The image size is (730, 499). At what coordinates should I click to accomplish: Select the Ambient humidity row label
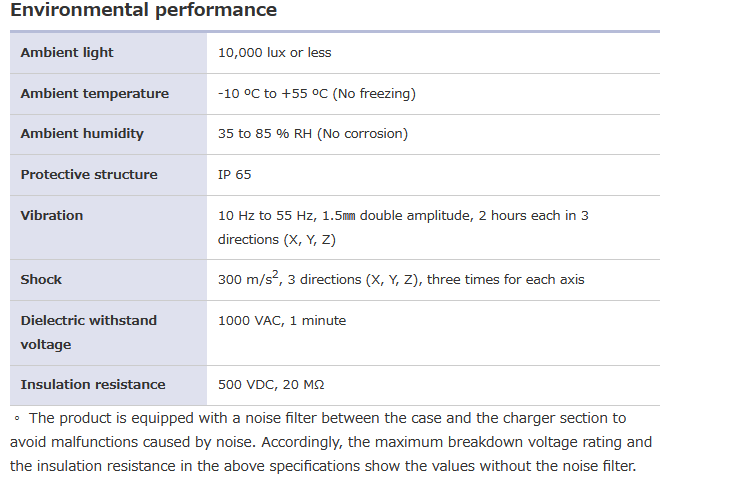click(82, 134)
